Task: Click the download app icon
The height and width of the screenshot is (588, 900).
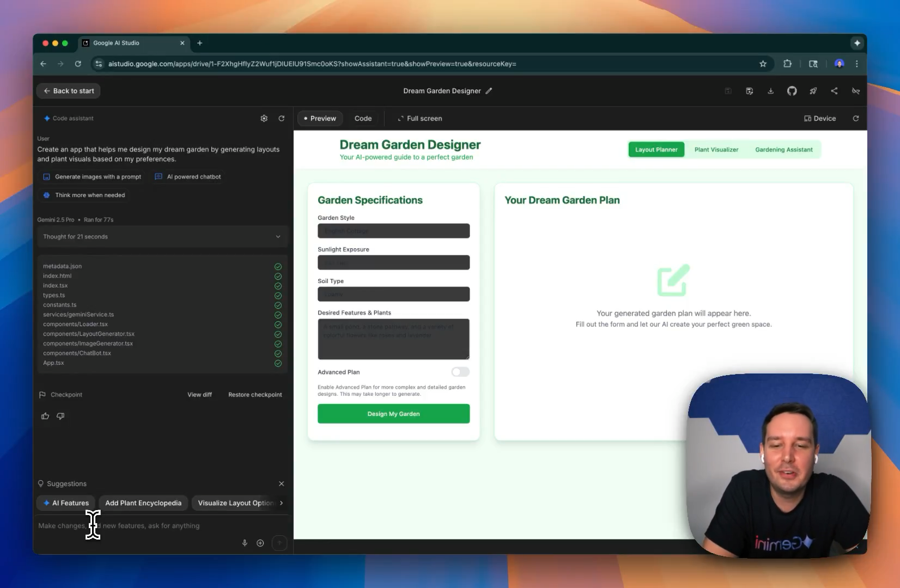Action: [x=770, y=91]
